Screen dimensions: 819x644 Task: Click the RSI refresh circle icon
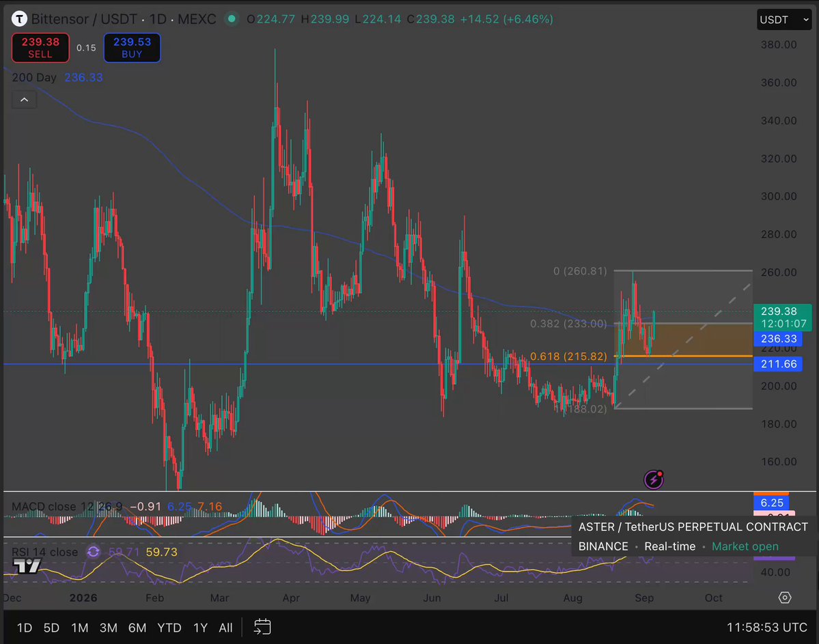click(94, 552)
